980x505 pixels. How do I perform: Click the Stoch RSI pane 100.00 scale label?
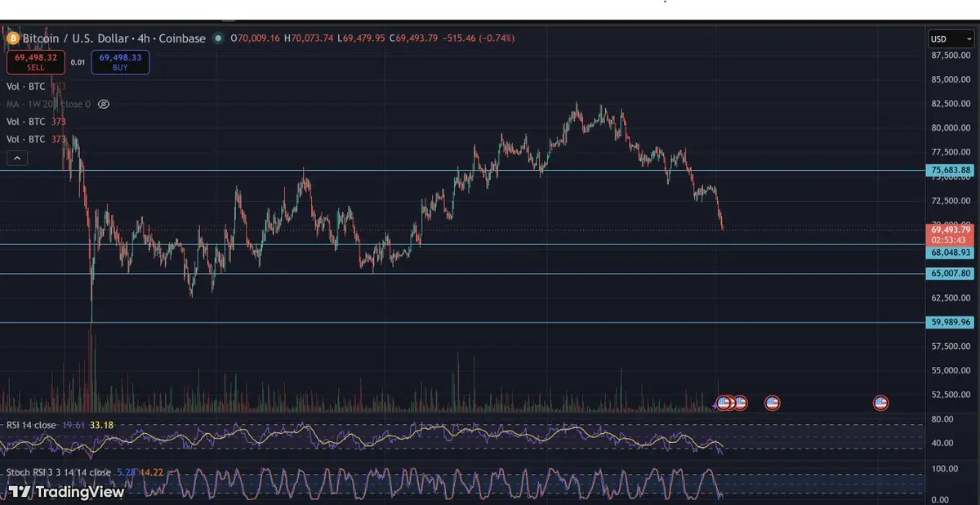tap(945, 469)
